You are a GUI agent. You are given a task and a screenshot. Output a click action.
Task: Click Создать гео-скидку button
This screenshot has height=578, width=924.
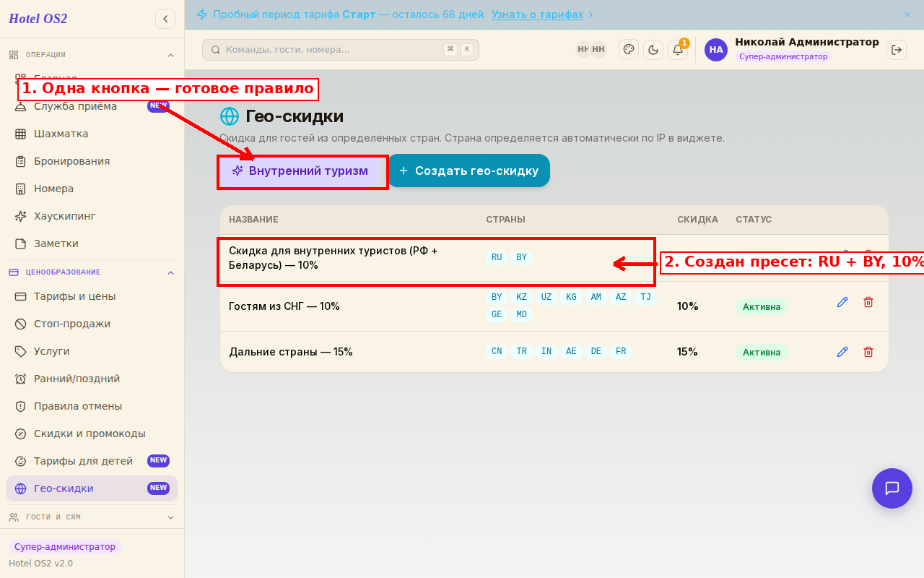point(468,171)
